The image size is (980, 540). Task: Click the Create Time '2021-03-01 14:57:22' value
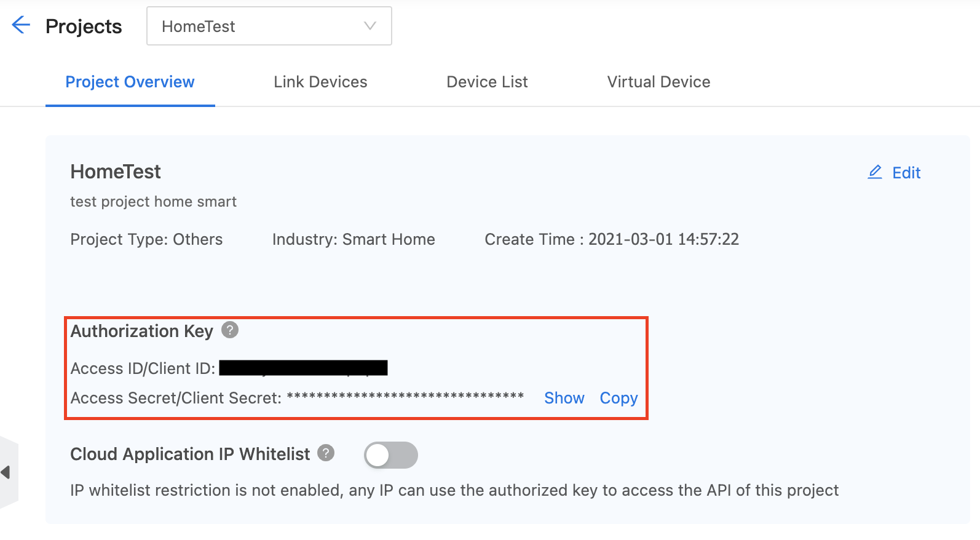[663, 239]
